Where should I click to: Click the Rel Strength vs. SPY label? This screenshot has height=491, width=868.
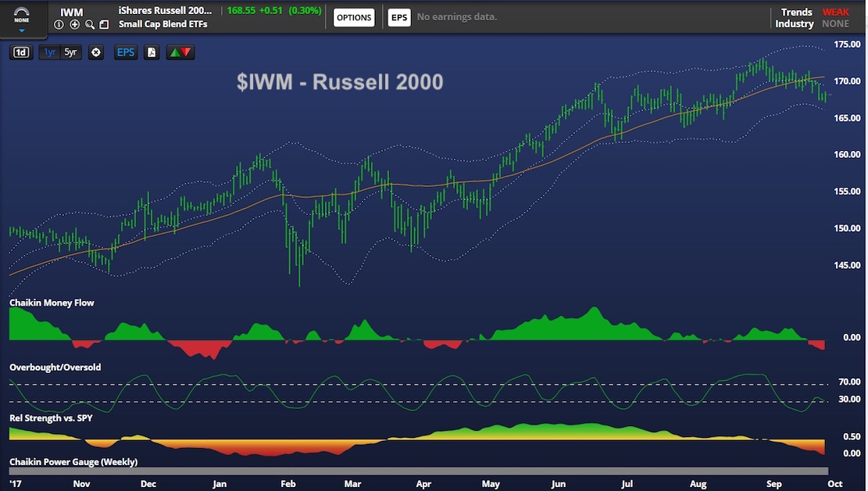click(x=51, y=418)
